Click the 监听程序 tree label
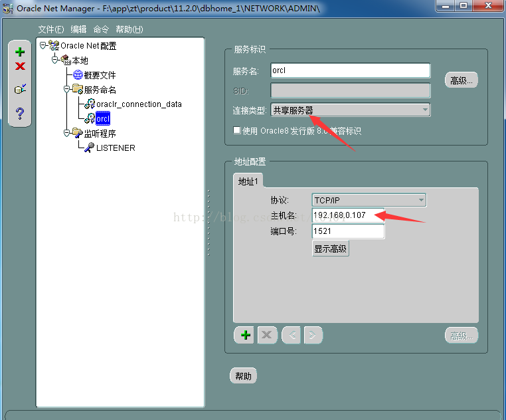This screenshot has width=506, height=420. tap(100, 134)
